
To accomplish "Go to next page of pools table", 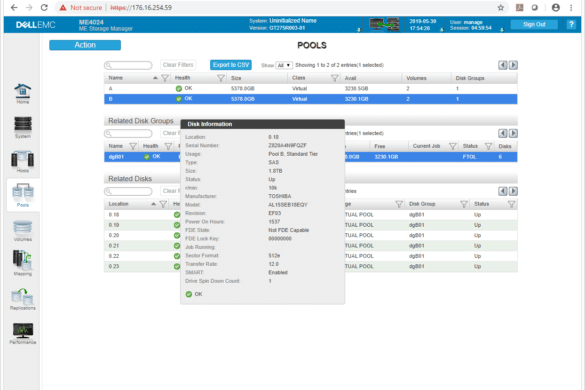I will [513, 65].
